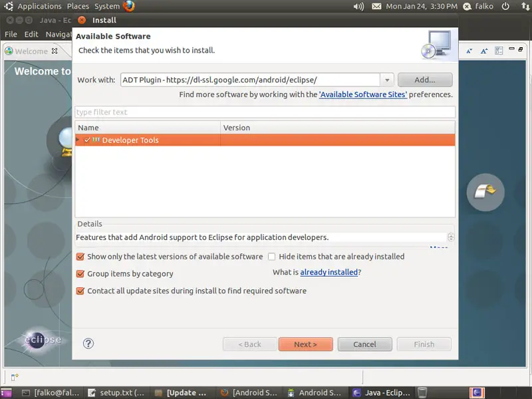Select the Developer Tools row label
The image size is (532, 399).
(130, 140)
